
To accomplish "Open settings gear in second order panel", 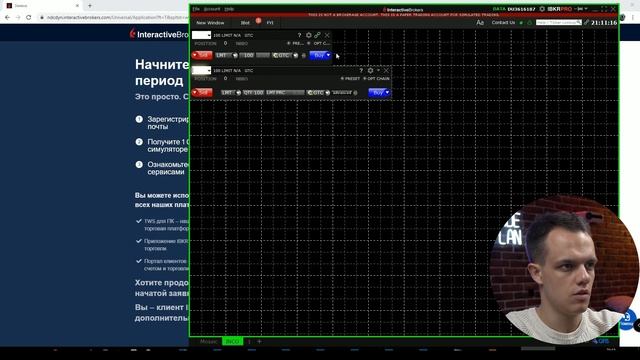I will click(x=370, y=71).
